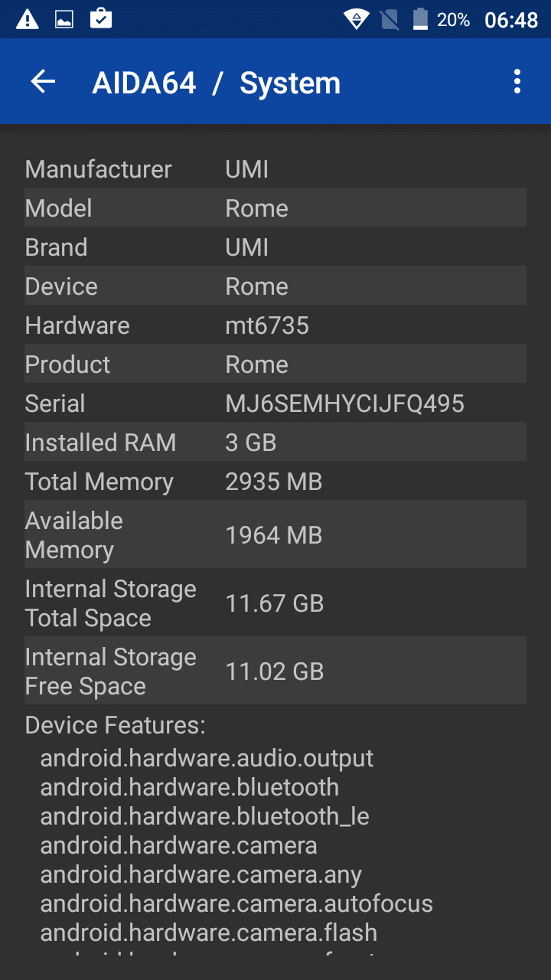
Task: Tap the AIDA64 / System title
Action: click(x=216, y=83)
